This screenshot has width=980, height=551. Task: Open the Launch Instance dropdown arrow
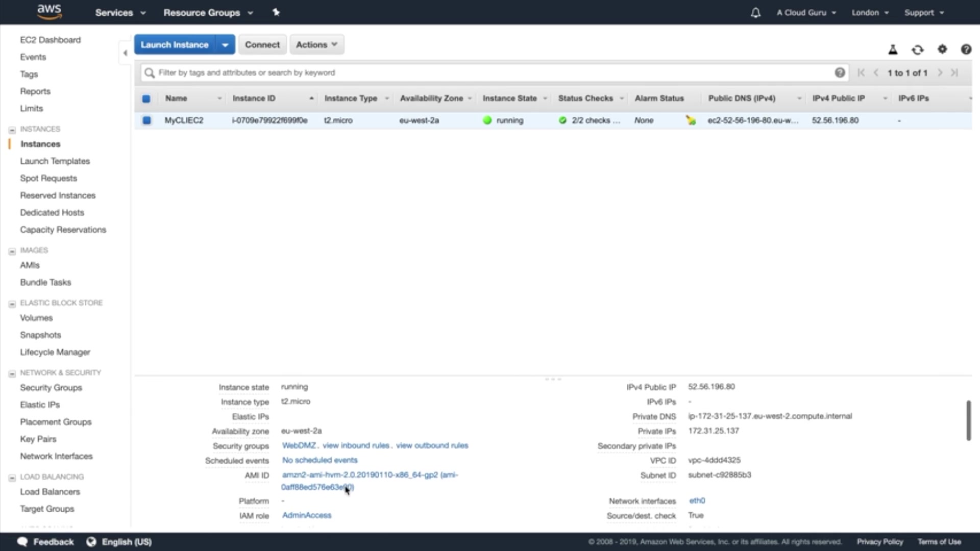tap(225, 45)
